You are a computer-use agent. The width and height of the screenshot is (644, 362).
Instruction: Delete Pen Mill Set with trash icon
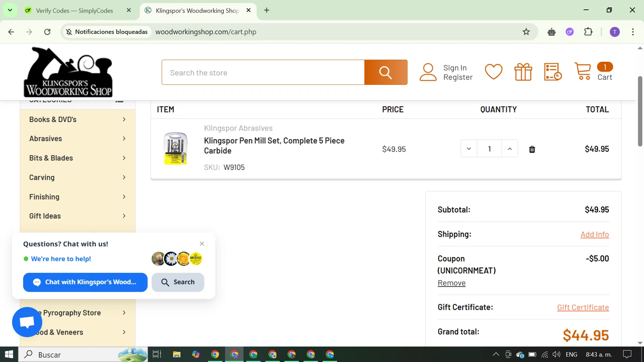[x=532, y=149]
